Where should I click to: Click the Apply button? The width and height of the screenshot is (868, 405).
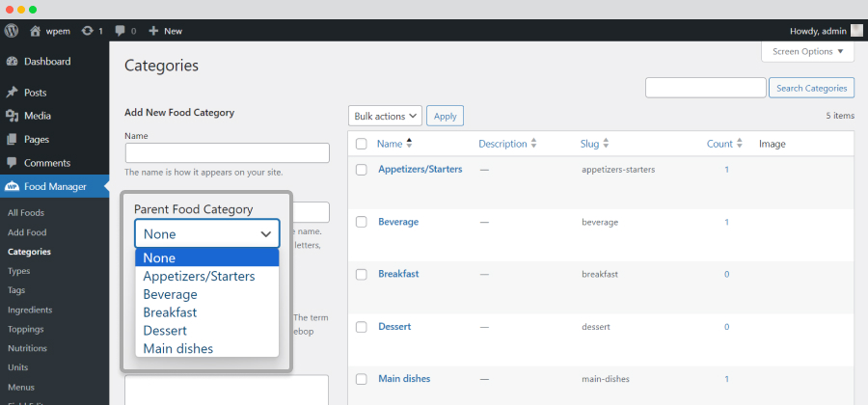tap(445, 116)
